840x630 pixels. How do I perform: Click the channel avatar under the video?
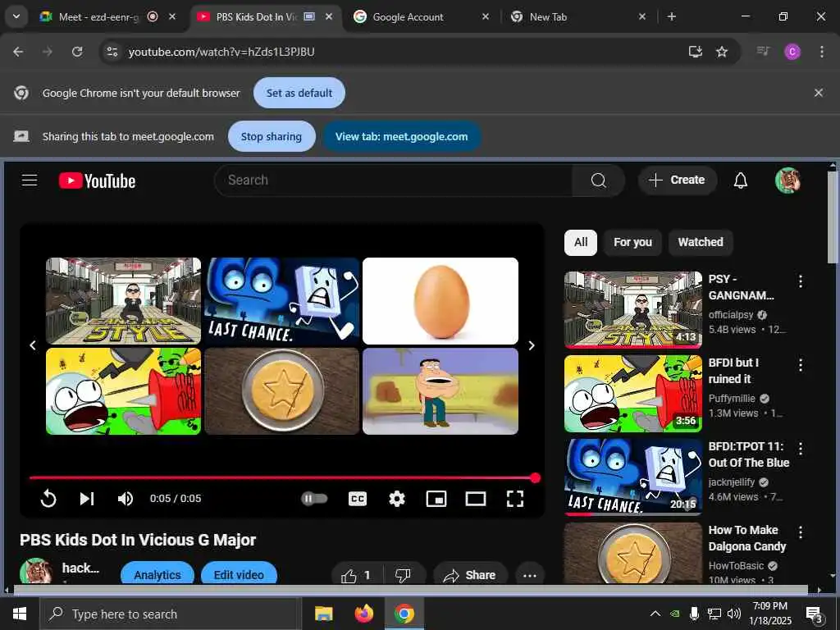[x=35, y=571]
